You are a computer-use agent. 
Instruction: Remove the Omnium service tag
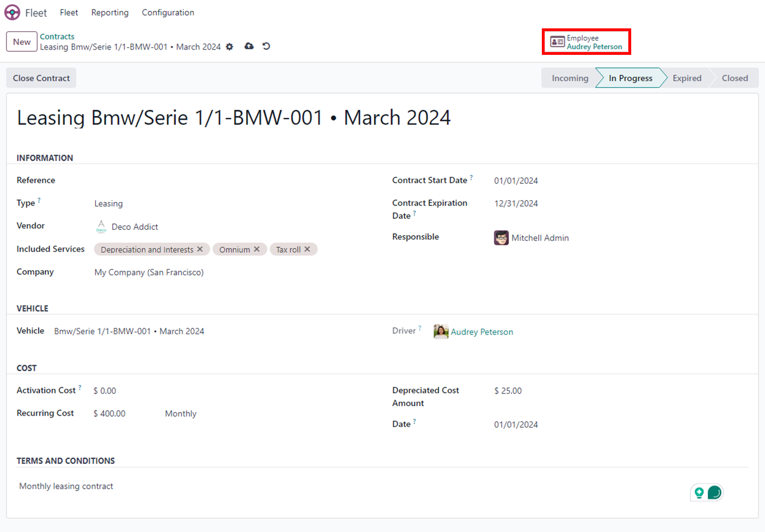(x=257, y=249)
